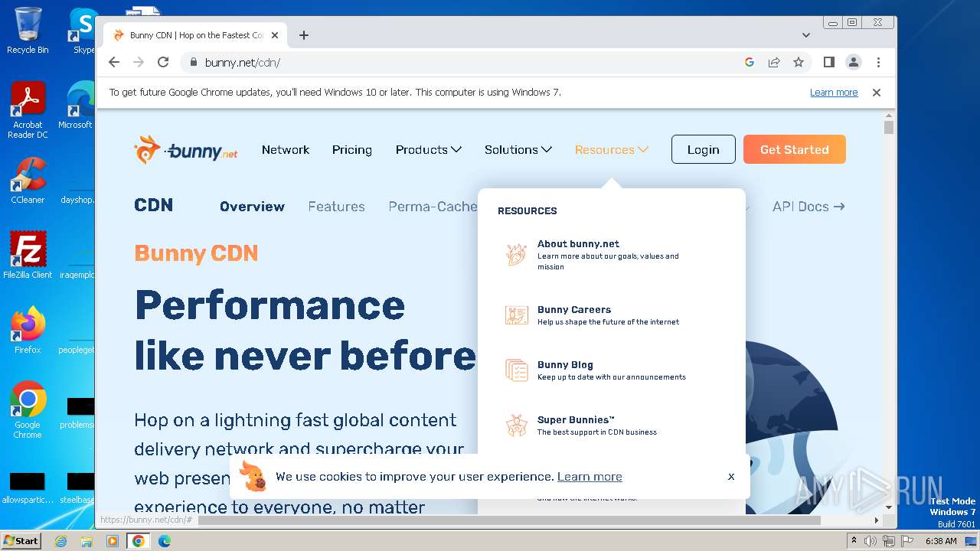This screenshot has height=551, width=980.
Task: Show hidden system tray icons
Action: (854, 541)
